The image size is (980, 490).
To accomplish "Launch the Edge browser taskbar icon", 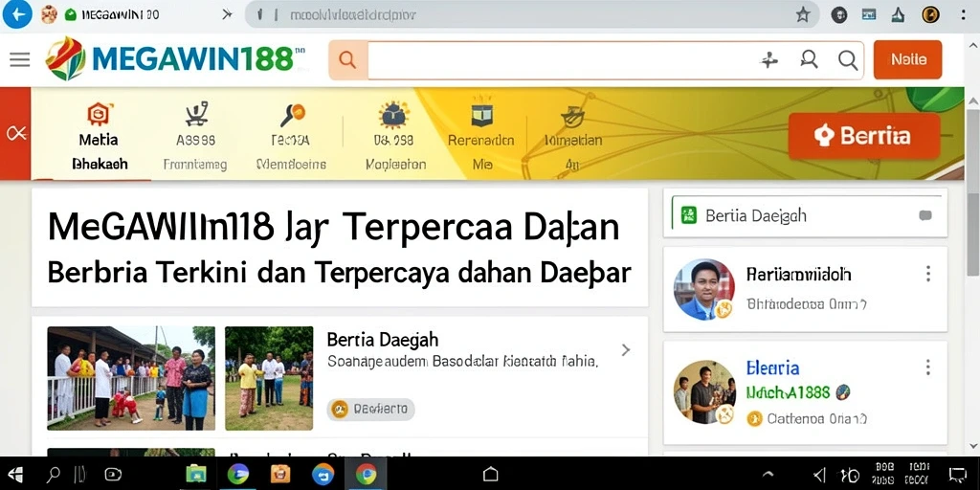I will (238, 475).
